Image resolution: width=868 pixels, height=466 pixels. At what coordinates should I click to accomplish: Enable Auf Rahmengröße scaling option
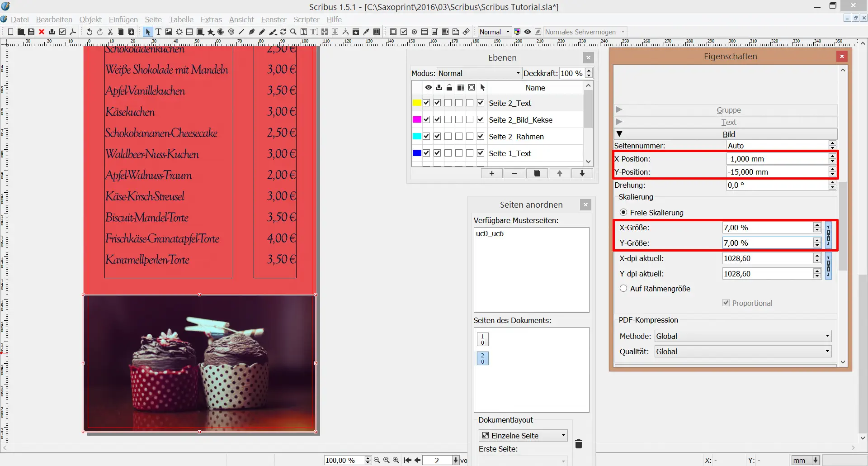(x=623, y=288)
